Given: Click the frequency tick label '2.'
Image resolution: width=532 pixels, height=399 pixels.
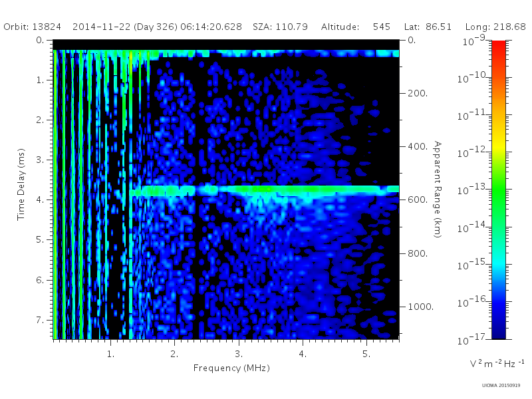Looking at the screenshot, I should [x=174, y=354].
